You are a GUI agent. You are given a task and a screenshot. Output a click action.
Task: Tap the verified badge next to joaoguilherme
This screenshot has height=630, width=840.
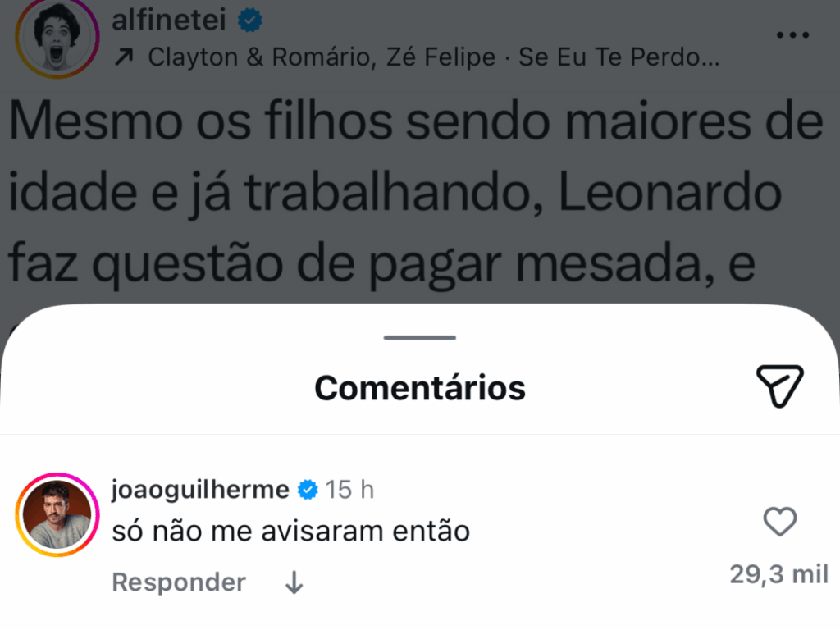click(x=307, y=489)
